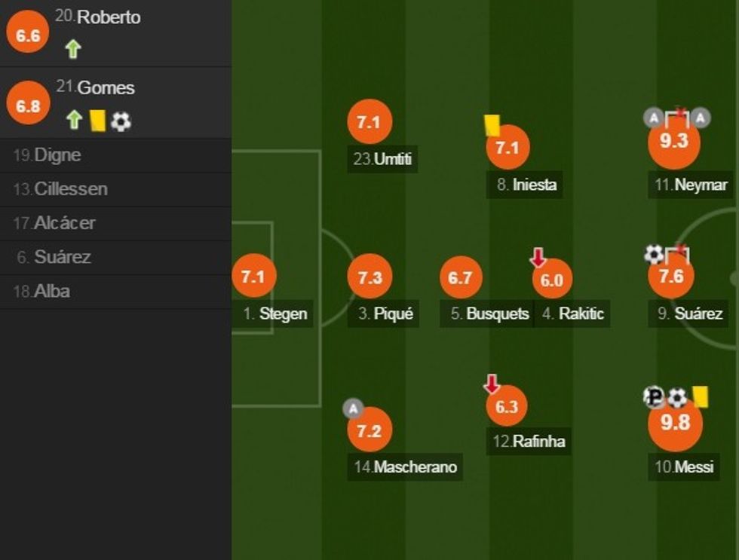Click the red substituted-off arrow above Rafinha
Screen dimensions: 739x560
(492, 385)
